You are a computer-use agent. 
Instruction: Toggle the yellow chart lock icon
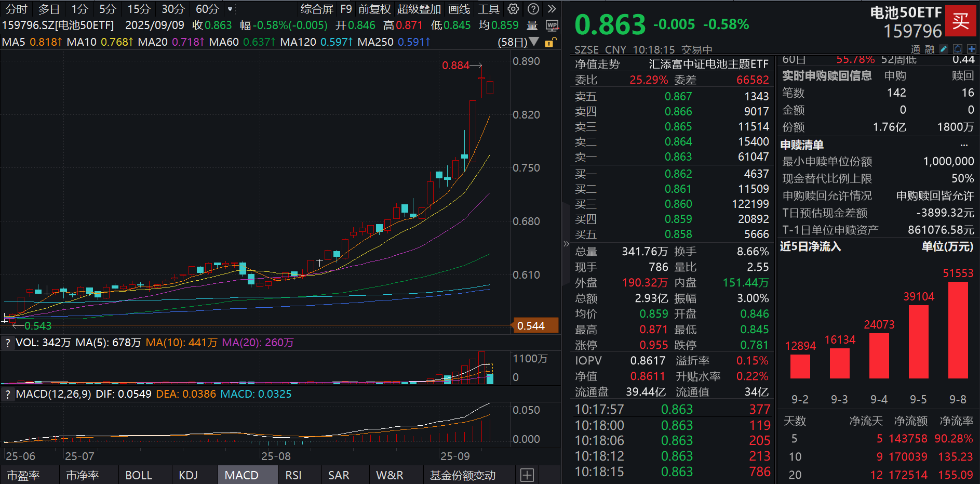pos(549,42)
